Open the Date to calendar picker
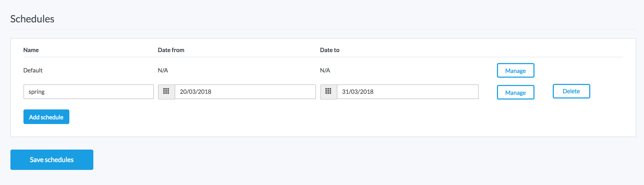Screen dimensions: 644x185 coord(329,92)
